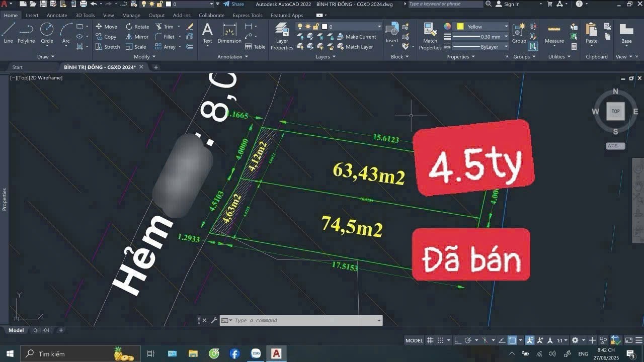The height and width of the screenshot is (362, 644).
Task: Toggle snap mode in status bar
Action: tap(439, 340)
